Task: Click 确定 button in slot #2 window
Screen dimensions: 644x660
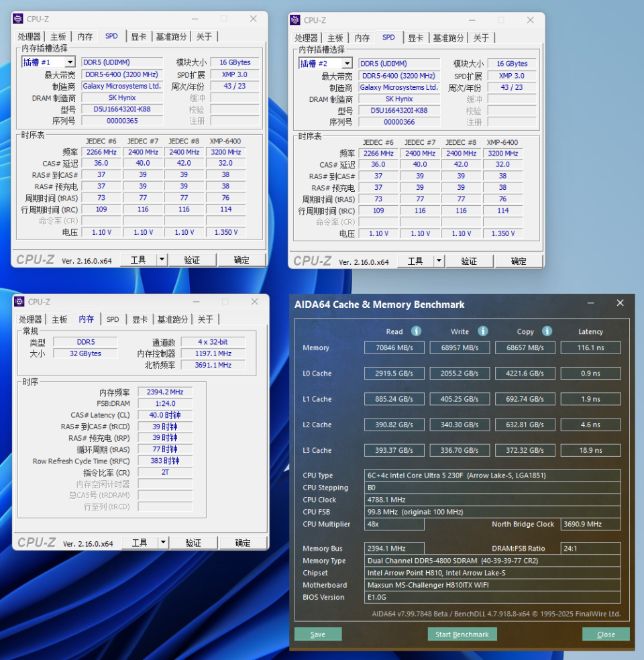Action: [x=519, y=261]
